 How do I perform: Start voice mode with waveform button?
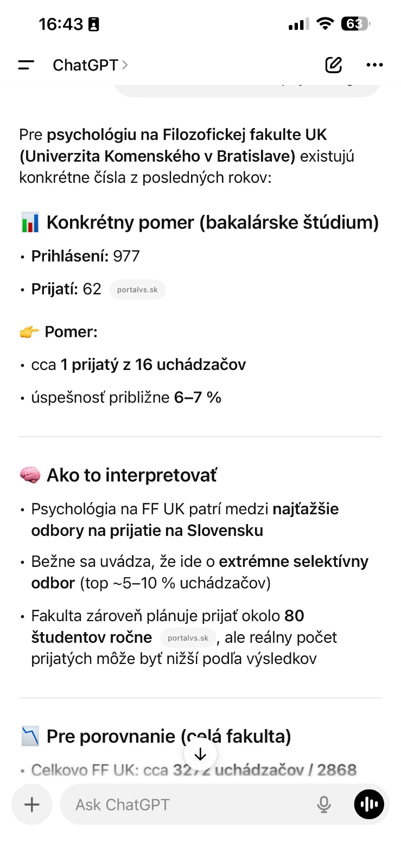(x=369, y=805)
